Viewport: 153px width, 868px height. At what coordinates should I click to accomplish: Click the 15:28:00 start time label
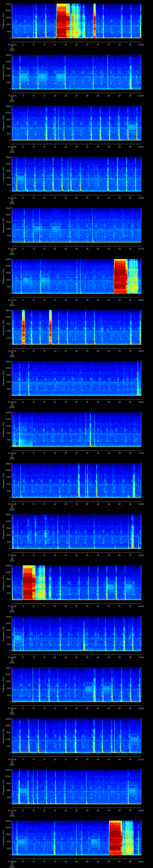[x=12, y=351]
